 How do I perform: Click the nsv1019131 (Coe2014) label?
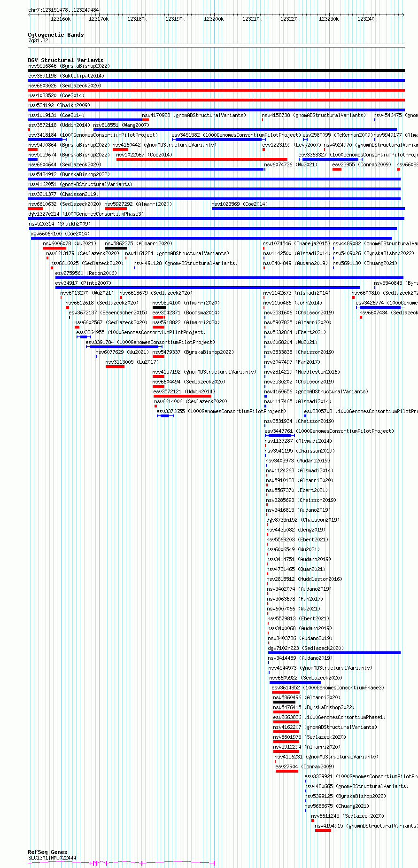click(x=56, y=115)
